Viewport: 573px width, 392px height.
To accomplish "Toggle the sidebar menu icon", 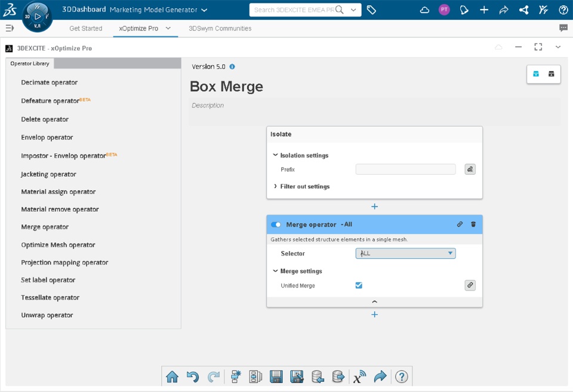I will (10, 28).
